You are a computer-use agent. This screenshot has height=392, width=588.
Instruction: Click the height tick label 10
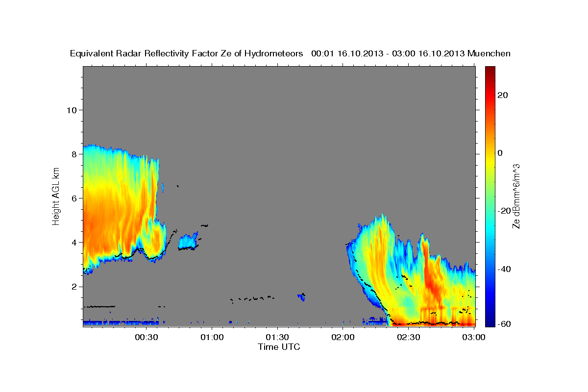click(71, 110)
